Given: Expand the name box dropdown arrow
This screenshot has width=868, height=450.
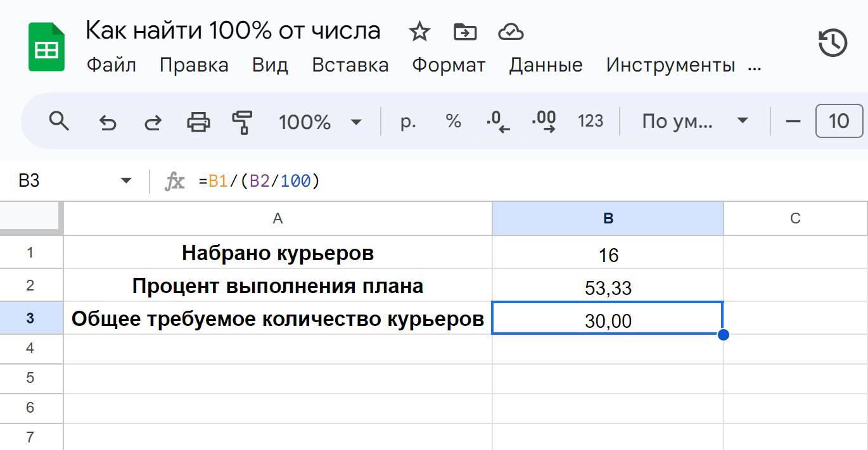Looking at the screenshot, I should pyautogui.click(x=127, y=181).
